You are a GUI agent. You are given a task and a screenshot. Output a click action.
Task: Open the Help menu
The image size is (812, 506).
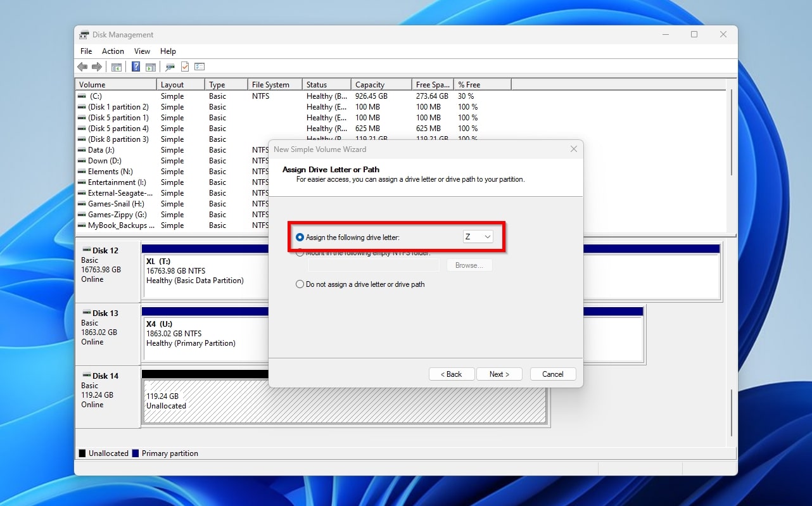(x=168, y=51)
